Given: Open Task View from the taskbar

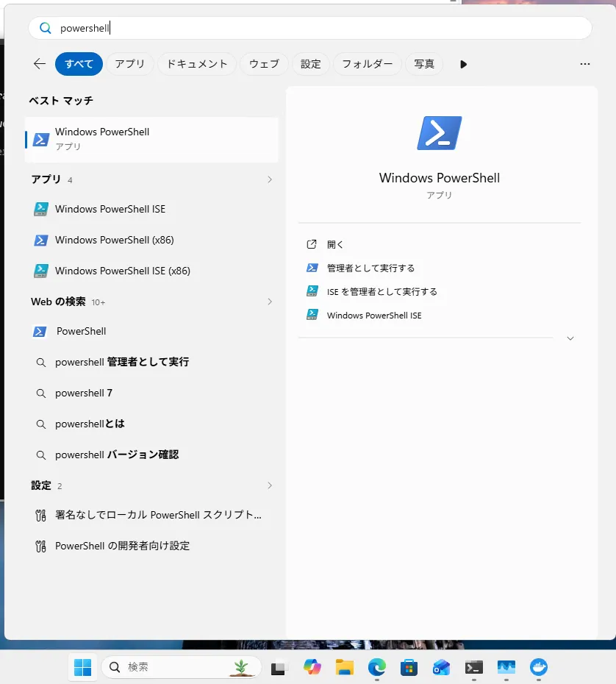Looking at the screenshot, I should click(x=279, y=667).
